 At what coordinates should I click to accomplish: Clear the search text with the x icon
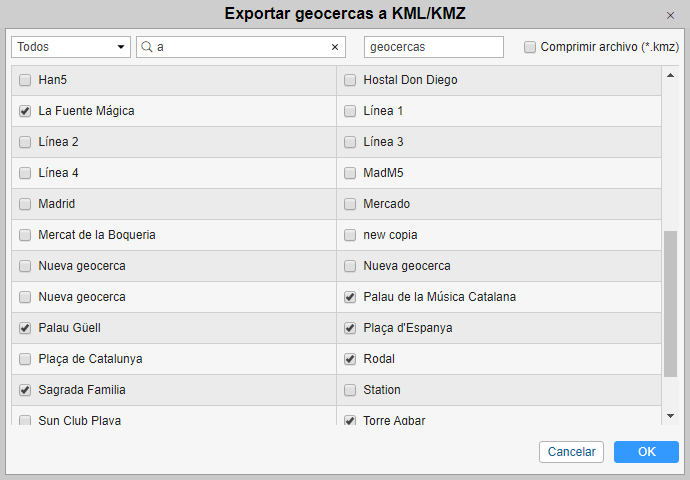coord(335,47)
